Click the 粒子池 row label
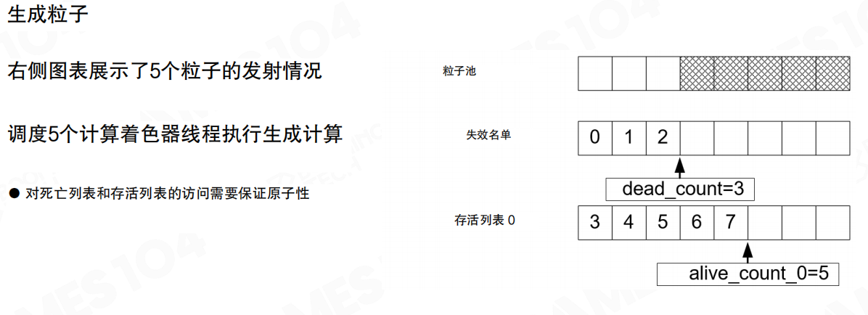 459,71
